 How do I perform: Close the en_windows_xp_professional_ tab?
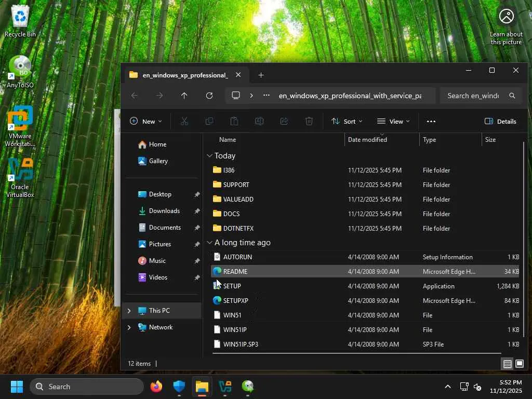[238, 75]
